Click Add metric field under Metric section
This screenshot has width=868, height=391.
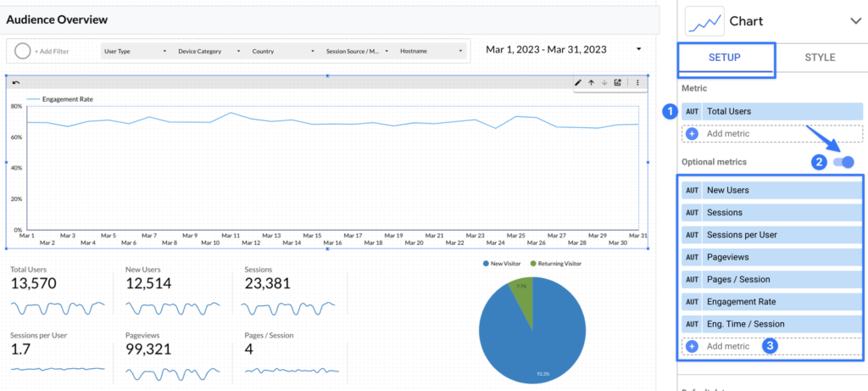772,133
